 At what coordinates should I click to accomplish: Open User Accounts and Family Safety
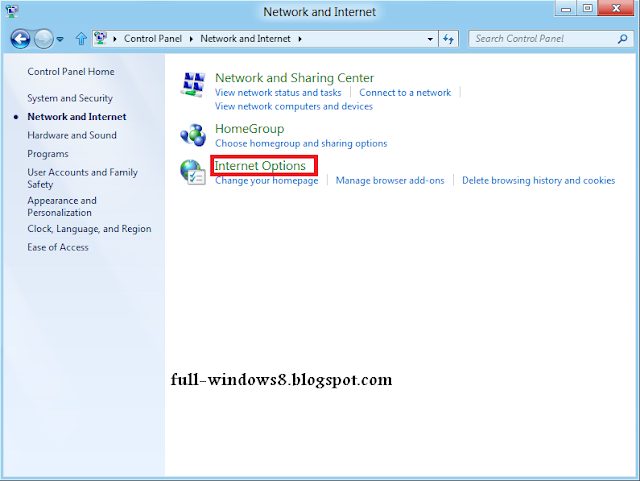82,178
